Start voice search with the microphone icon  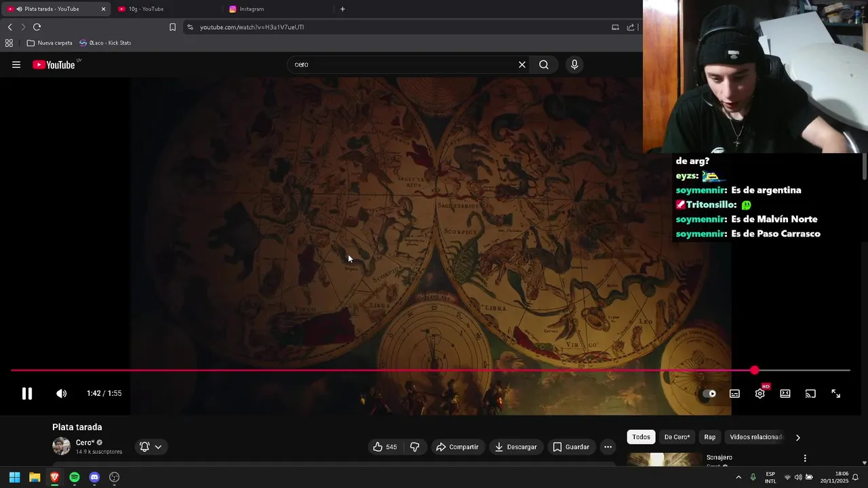click(x=574, y=65)
